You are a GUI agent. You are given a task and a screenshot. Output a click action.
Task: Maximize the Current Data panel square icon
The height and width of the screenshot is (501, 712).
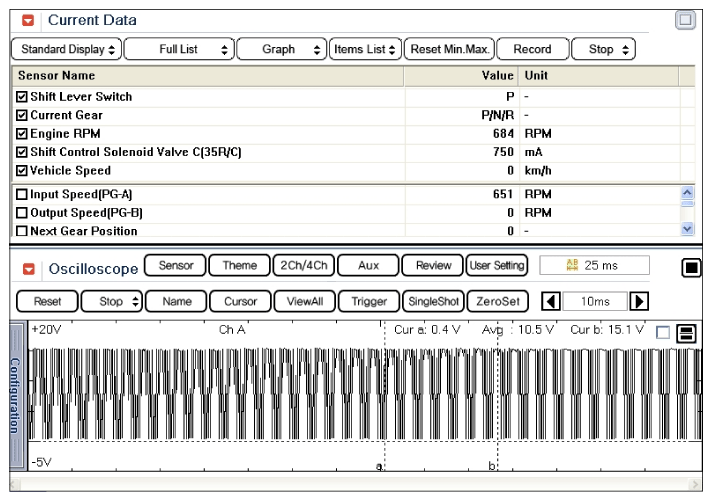pyautogui.click(x=685, y=20)
